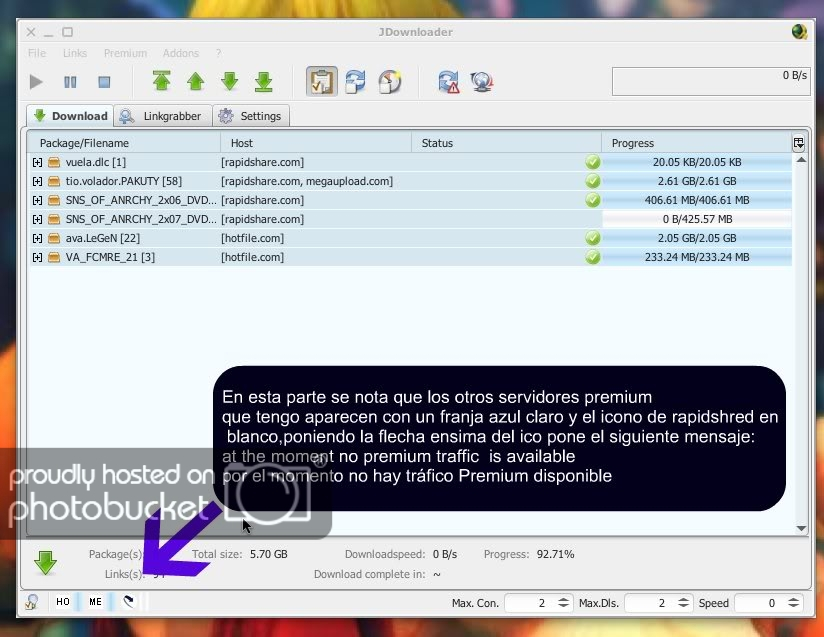Click finished checkmark of ava.LeGeN row

[x=592, y=238]
